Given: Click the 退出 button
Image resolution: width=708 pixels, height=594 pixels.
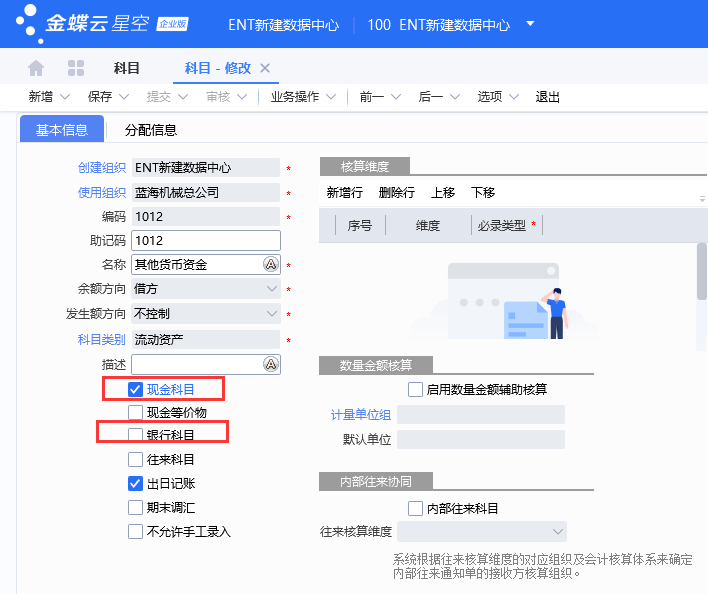Looking at the screenshot, I should 548,97.
